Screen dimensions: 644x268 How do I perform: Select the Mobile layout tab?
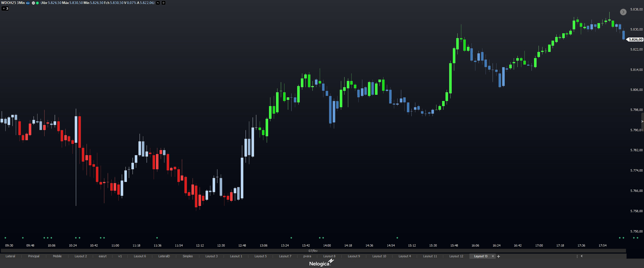tap(57, 256)
